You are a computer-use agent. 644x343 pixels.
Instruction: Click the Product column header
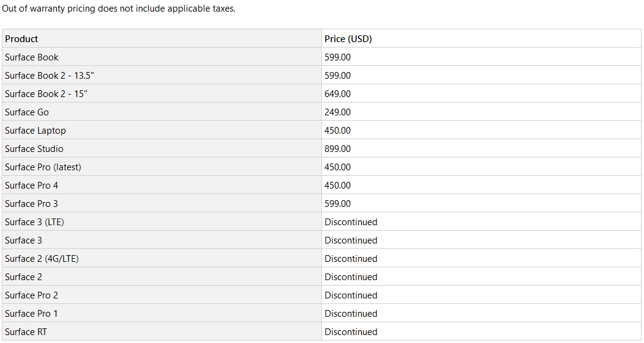(162, 38)
